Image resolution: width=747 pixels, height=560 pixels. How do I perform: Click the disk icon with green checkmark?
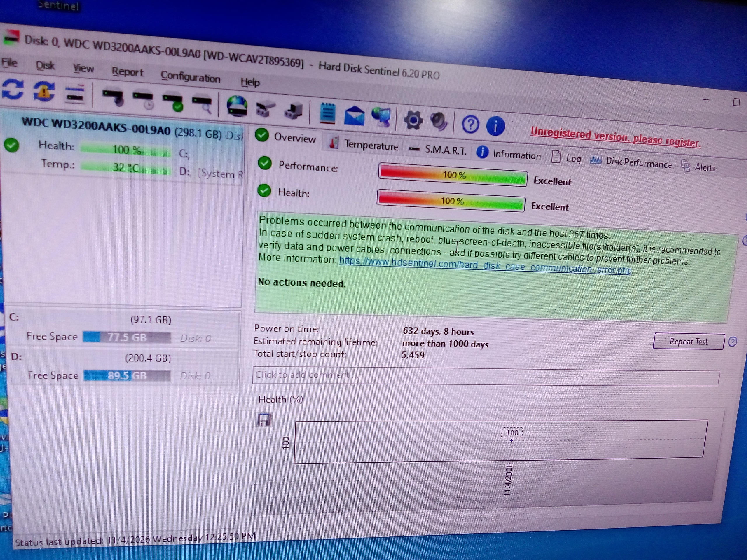coord(173,103)
